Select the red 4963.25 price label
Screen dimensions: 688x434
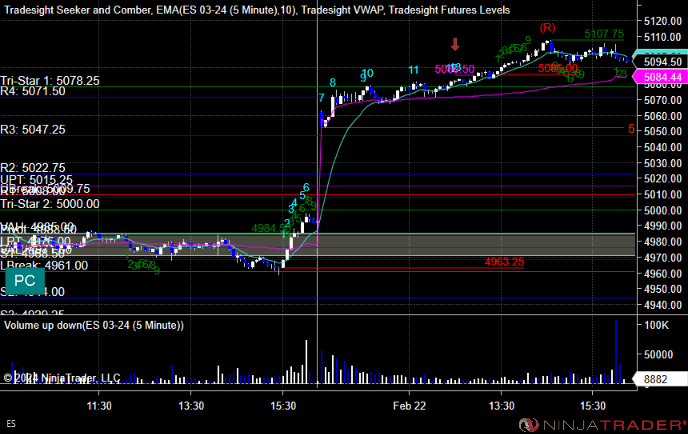[504, 262]
